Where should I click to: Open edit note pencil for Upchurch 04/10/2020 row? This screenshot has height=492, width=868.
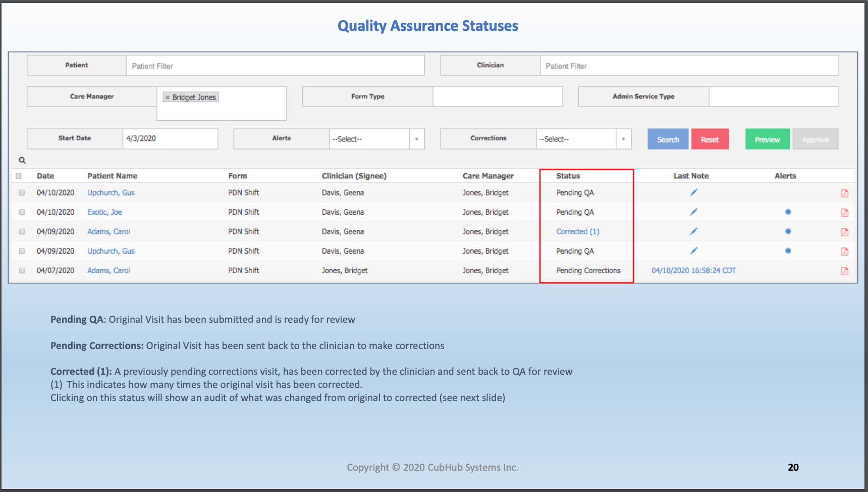pos(694,192)
